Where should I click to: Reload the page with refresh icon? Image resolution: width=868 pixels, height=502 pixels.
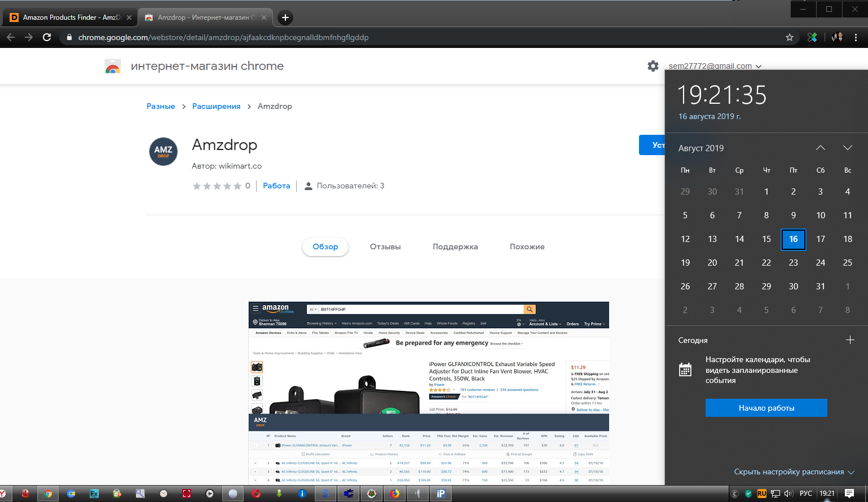click(x=47, y=37)
